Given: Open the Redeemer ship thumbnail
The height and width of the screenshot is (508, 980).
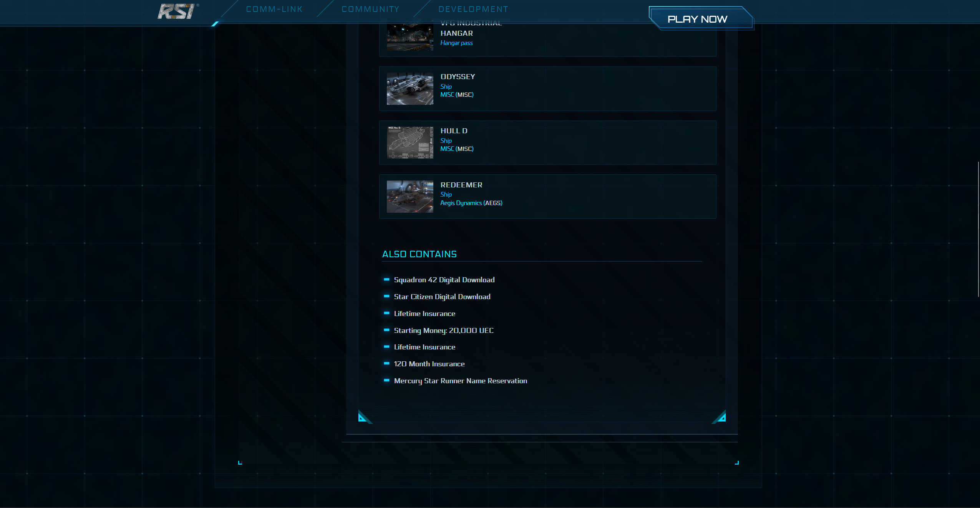Looking at the screenshot, I should [x=410, y=197].
